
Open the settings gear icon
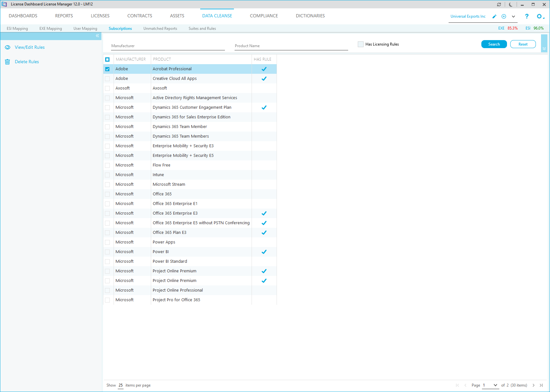coord(539,16)
